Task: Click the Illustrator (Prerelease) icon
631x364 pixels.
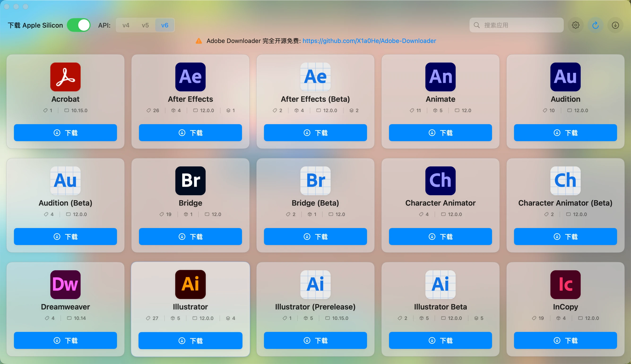Action: point(315,284)
